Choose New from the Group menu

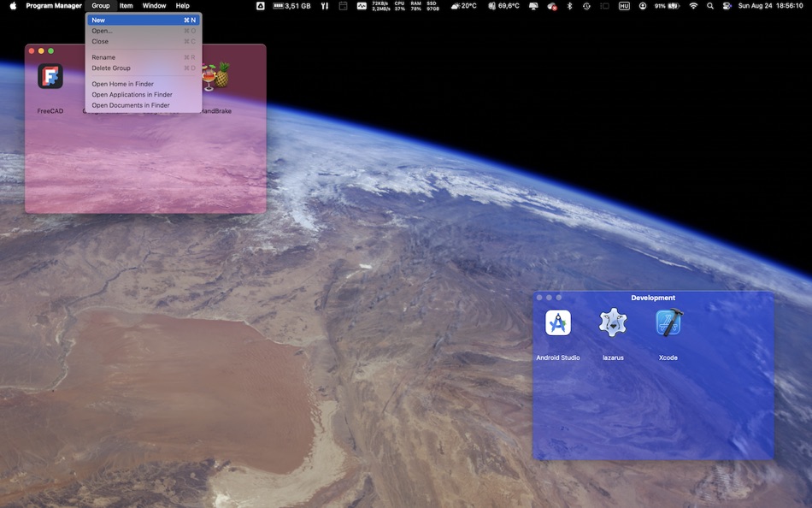(144, 20)
